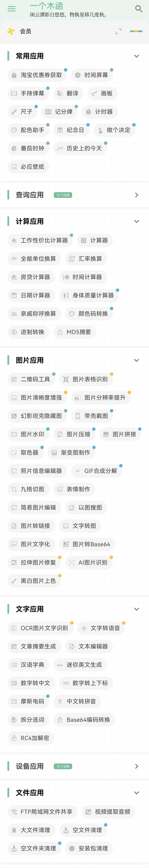Click the multicolor bar icon beside member

pyautogui.click(x=136, y=31)
